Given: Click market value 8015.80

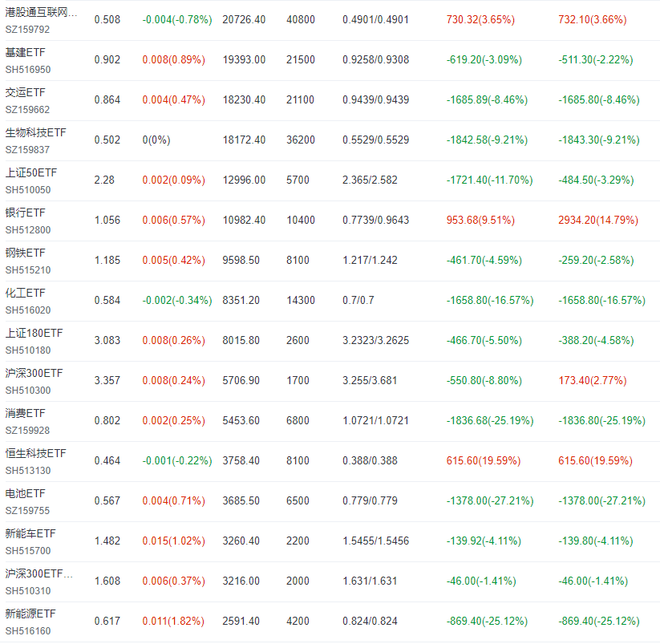Looking at the screenshot, I should [x=241, y=341].
